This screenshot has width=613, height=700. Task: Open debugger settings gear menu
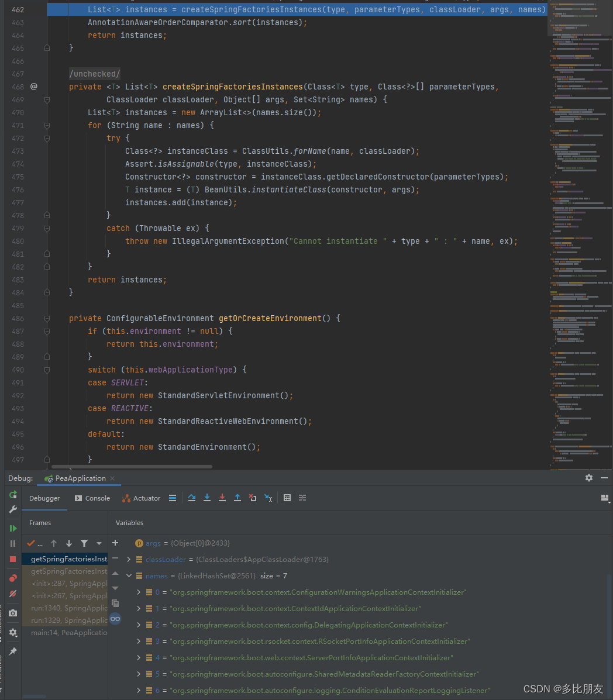(13, 632)
